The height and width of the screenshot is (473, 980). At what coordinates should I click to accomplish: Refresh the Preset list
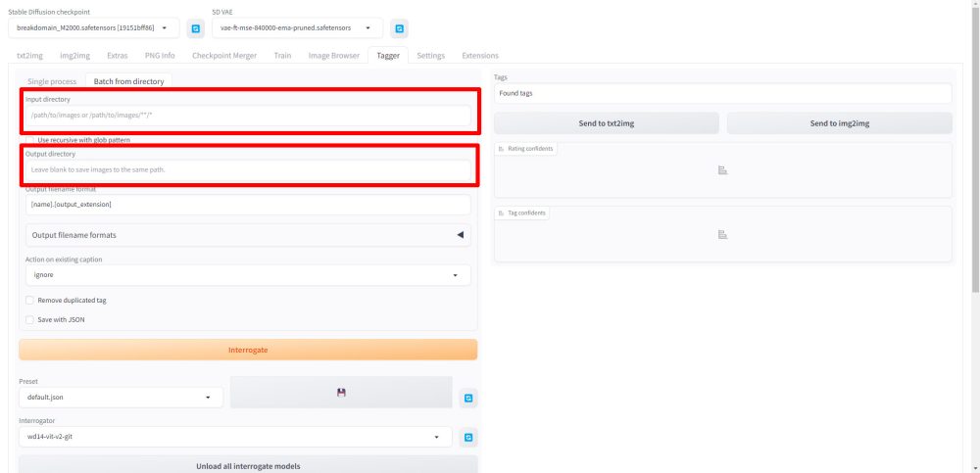pyautogui.click(x=468, y=398)
